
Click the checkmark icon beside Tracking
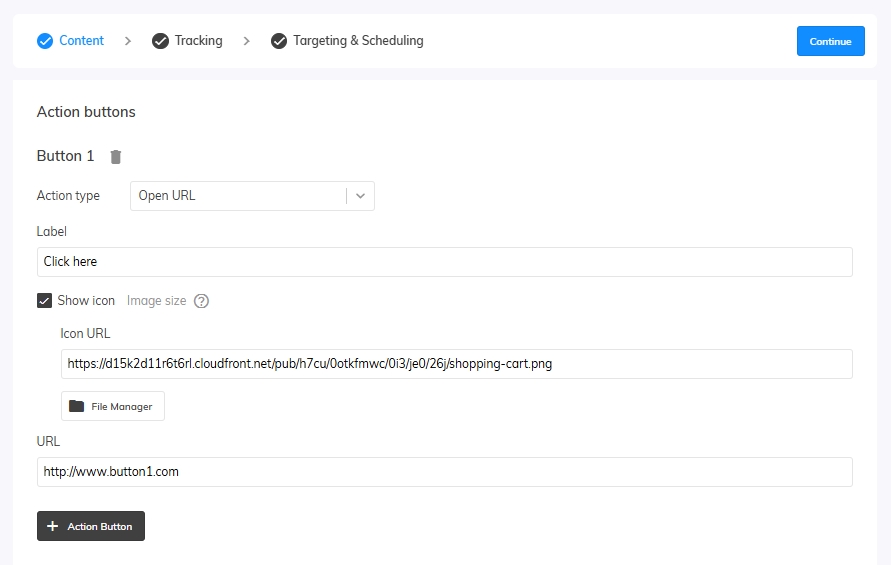[160, 41]
